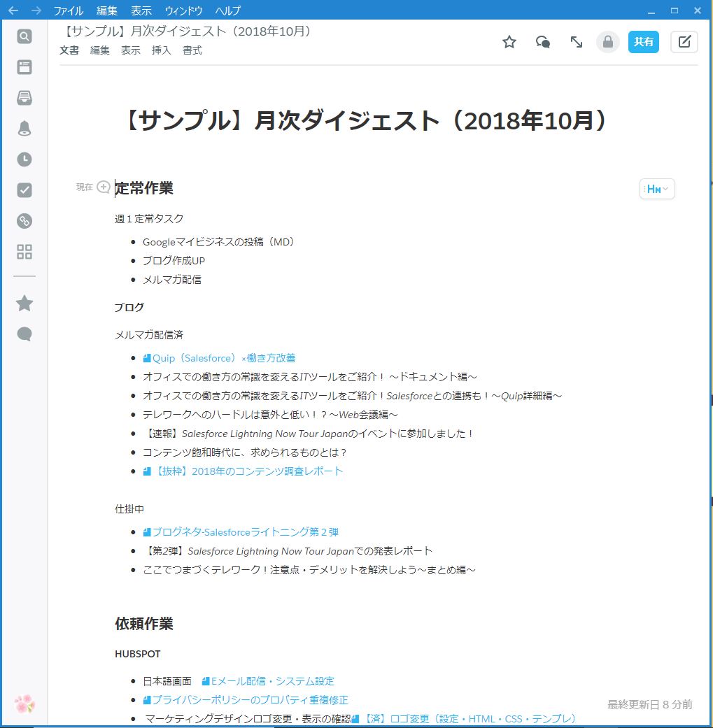Screen dimensions: 713x728
Task: Click the blue 共有 share button
Action: pos(643,42)
